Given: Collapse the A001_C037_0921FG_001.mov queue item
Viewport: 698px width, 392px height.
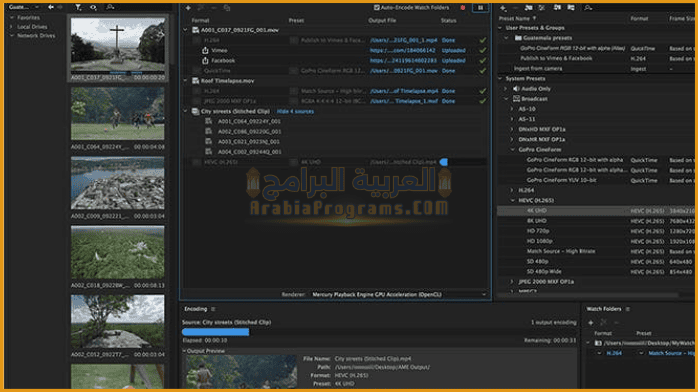Looking at the screenshot, I should [186, 30].
